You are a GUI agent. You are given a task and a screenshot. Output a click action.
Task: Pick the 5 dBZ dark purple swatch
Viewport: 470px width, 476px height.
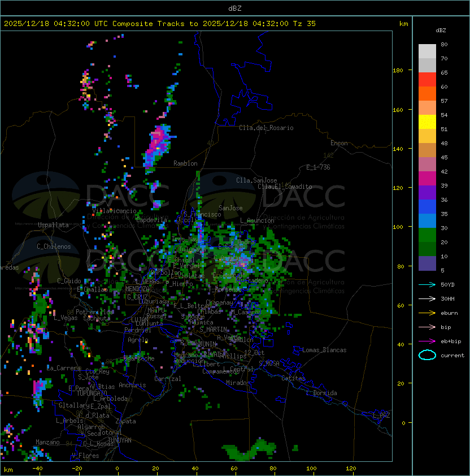click(x=427, y=263)
